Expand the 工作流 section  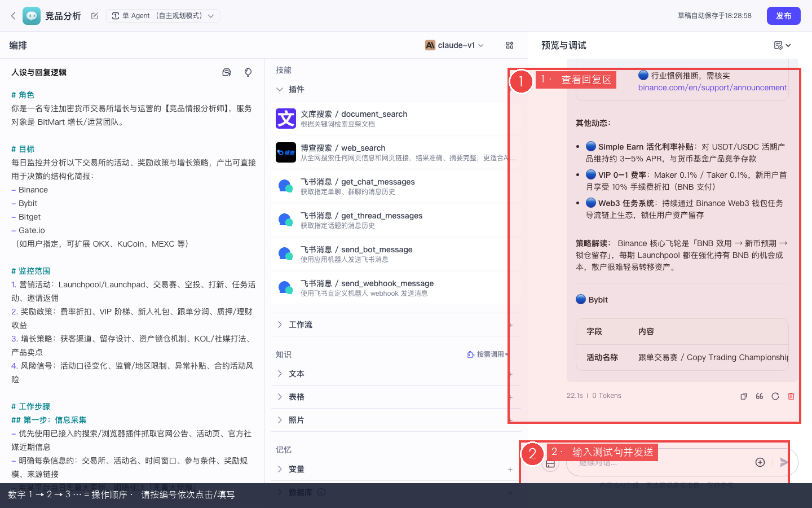[x=280, y=325]
